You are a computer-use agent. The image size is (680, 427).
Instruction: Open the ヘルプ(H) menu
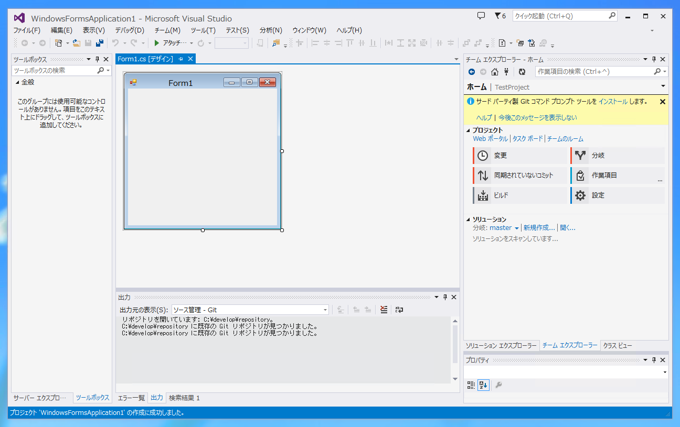pyautogui.click(x=349, y=30)
